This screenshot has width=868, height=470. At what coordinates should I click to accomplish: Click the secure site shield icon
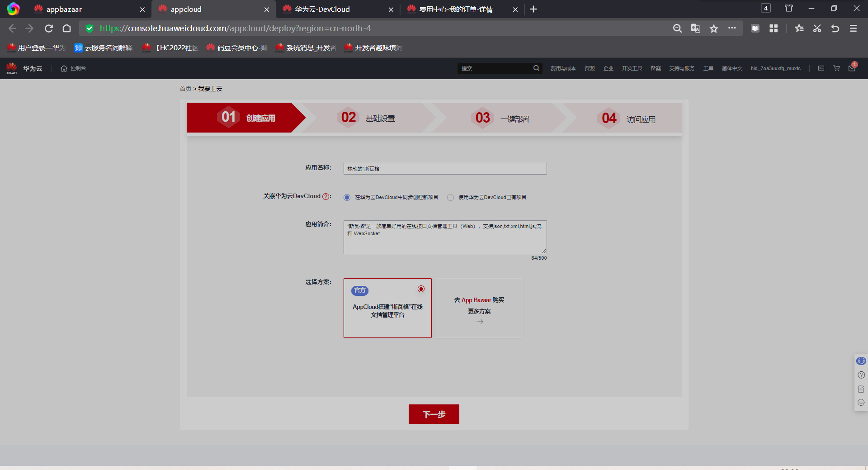tap(90, 28)
